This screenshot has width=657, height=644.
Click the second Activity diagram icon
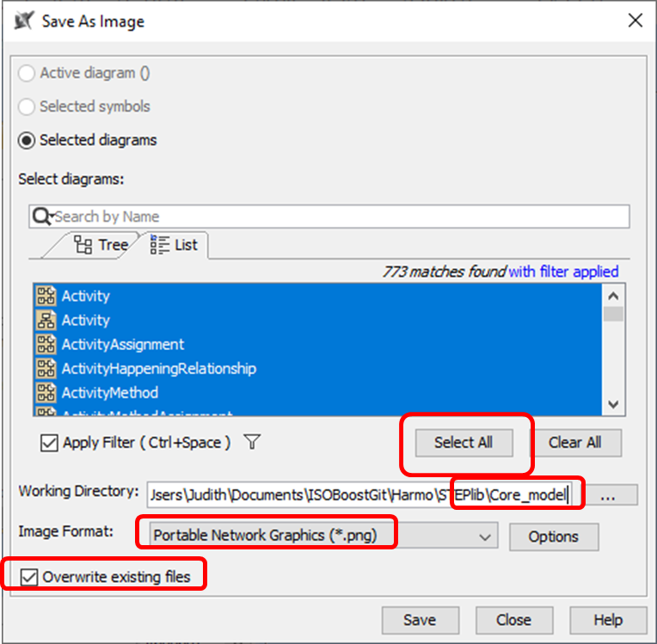click(46, 321)
